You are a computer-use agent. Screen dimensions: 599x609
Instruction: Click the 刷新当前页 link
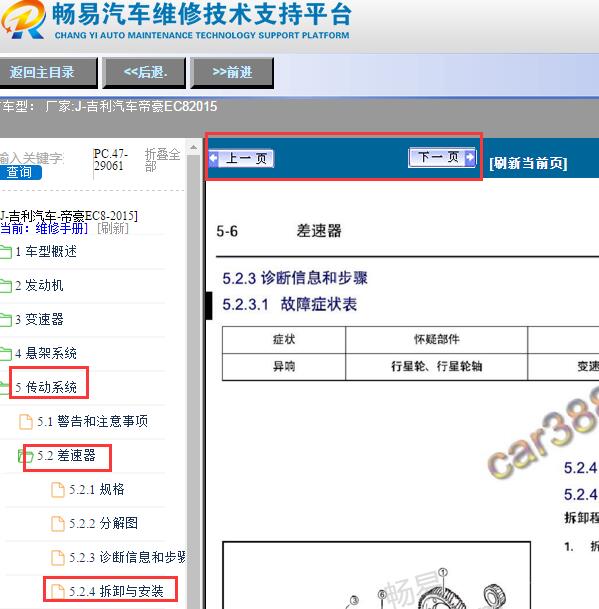(528, 164)
